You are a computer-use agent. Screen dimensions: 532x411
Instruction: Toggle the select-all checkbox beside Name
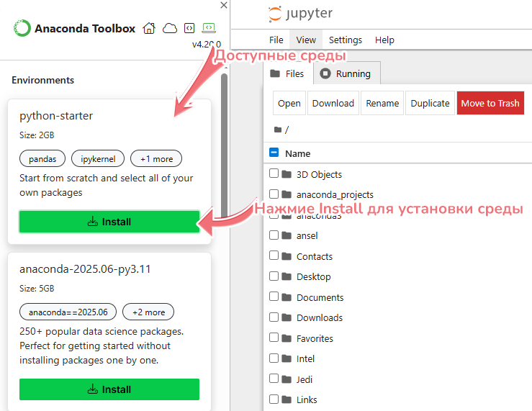point(274,153)
